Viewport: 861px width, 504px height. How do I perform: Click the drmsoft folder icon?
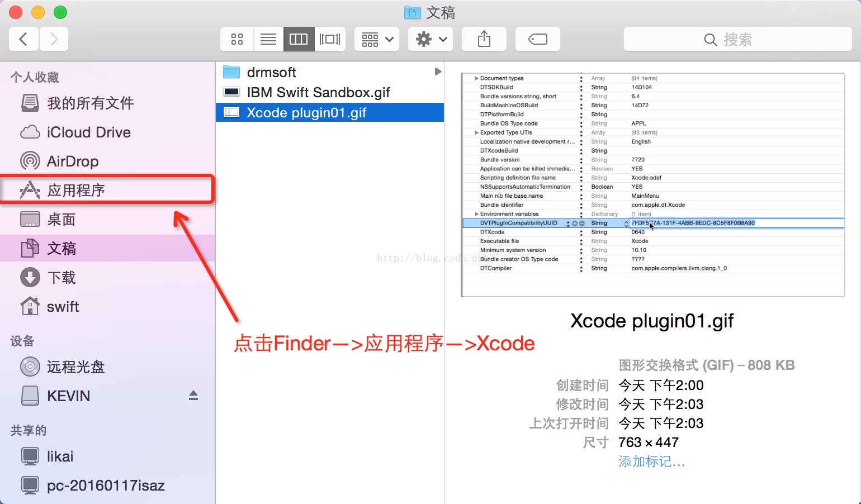coord(231,72)
